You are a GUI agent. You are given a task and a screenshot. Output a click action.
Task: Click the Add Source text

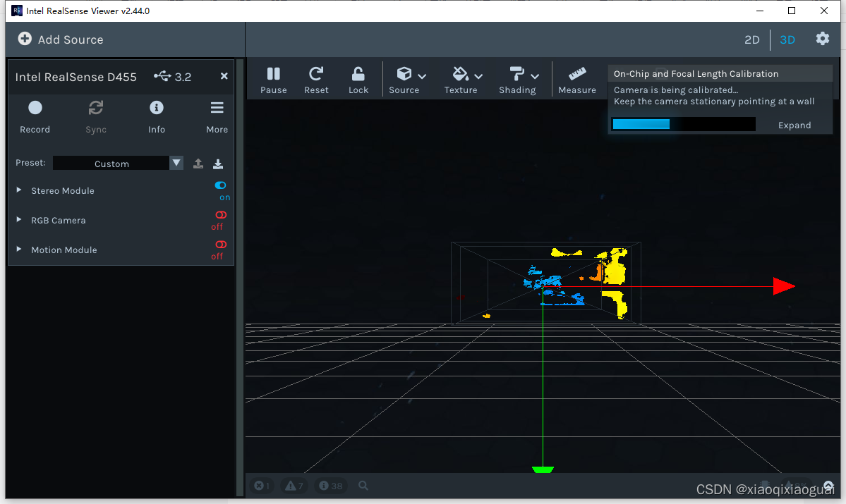coord(71,40)
